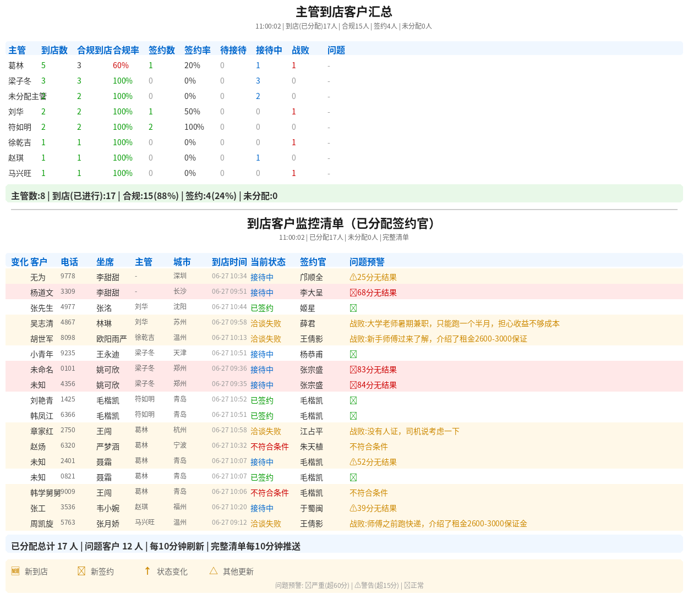Screen dimensions: 688x616
Task: Click phone number 9778 in 无为's row
Action: 68,276
